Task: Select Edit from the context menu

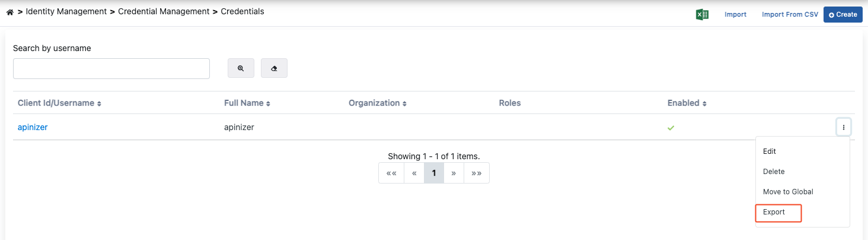Action: [x=770, y=151]
